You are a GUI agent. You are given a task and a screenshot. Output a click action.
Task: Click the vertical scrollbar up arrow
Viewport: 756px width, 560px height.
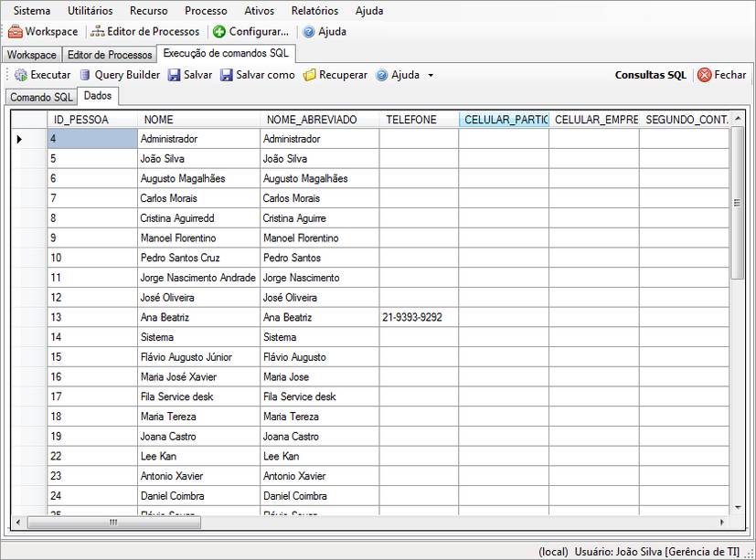click(x=737, y=119)
